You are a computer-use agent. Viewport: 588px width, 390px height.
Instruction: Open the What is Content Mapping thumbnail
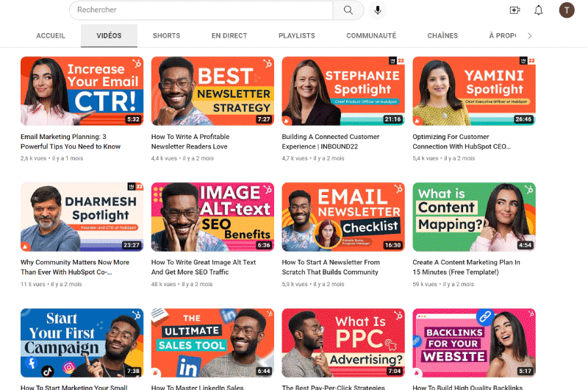(474, 217)
